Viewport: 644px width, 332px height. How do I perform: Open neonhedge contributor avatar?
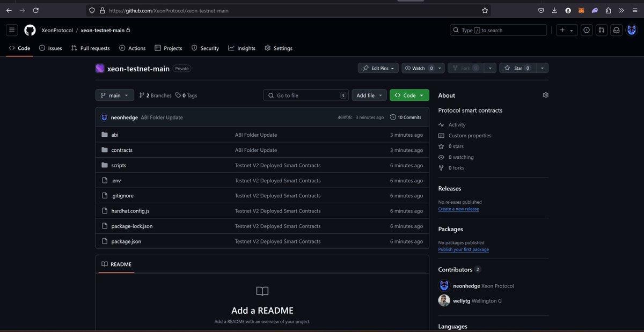click(x=444, y=286)
